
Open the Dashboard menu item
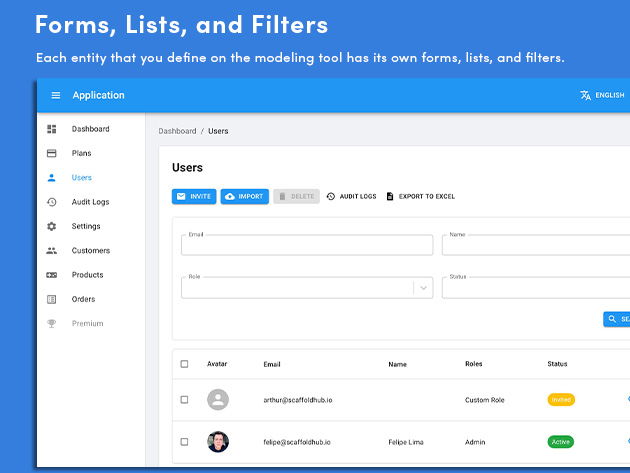click(x=91, y=129)
